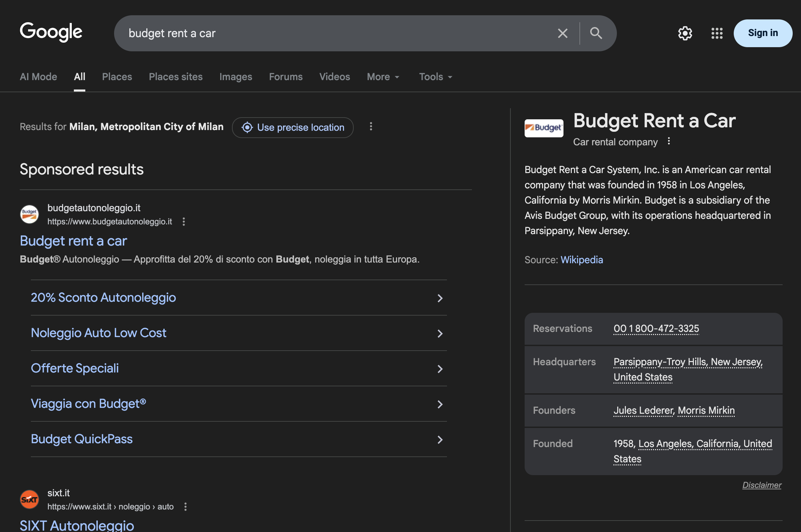Open Morris Mirkin founder link

click(x=706, y=410)
